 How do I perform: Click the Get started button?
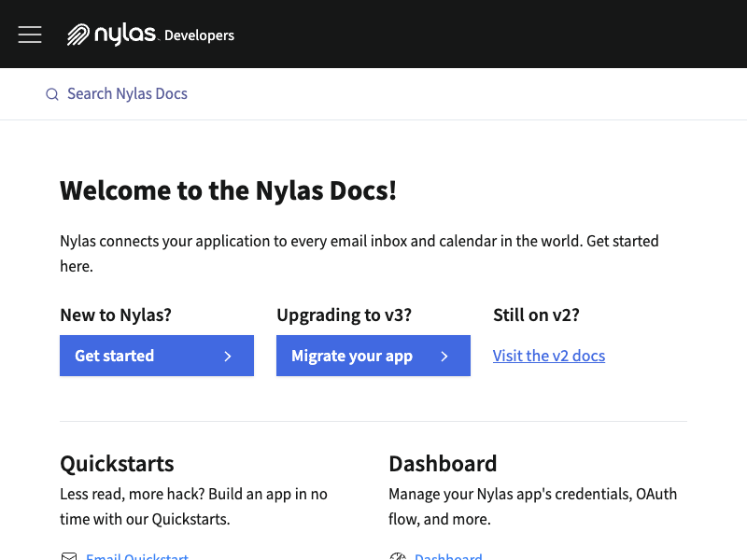click(157, 356)
